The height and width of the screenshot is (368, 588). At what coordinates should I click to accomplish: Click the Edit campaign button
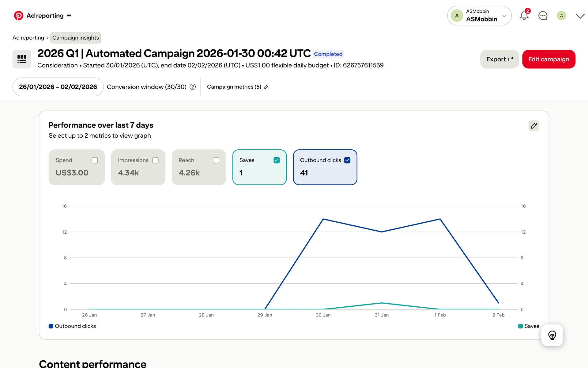tap(548, 59)
